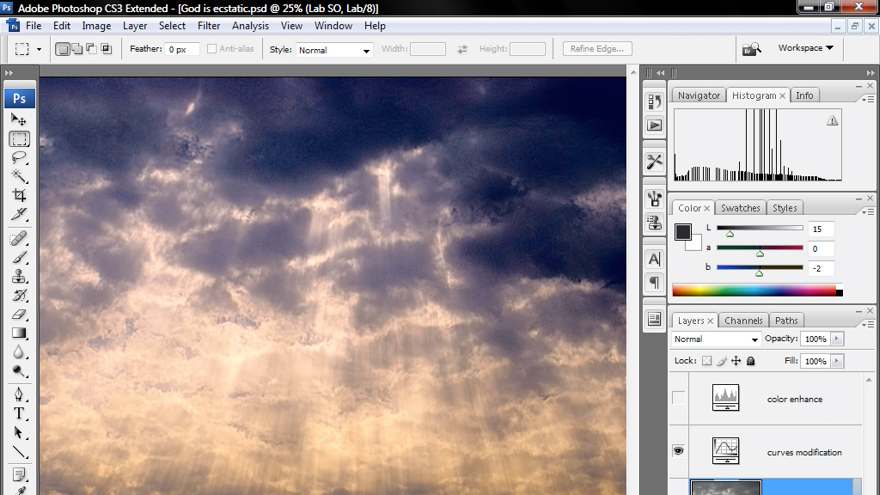Open the Fill slider arrow
This screenshot has height=495, width=880.
coord(837,361)
